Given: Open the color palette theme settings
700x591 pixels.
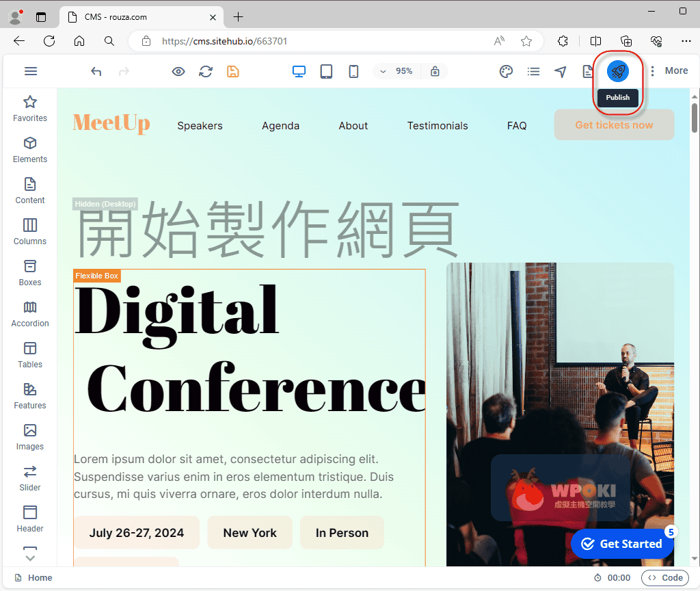Looking at the screenshot, I should click(506, 71).
